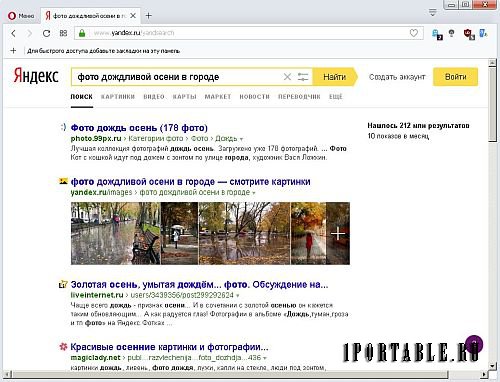Add page to bookmarks with heart icon
Viewport: 500px width, 382px height.
tap(414, 33)
